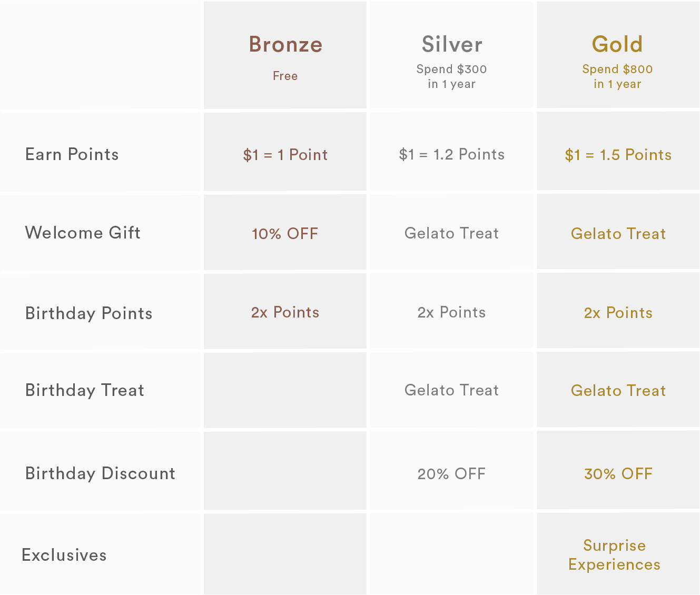
Task: Click the Bronze tier heading
Action: 285,45
